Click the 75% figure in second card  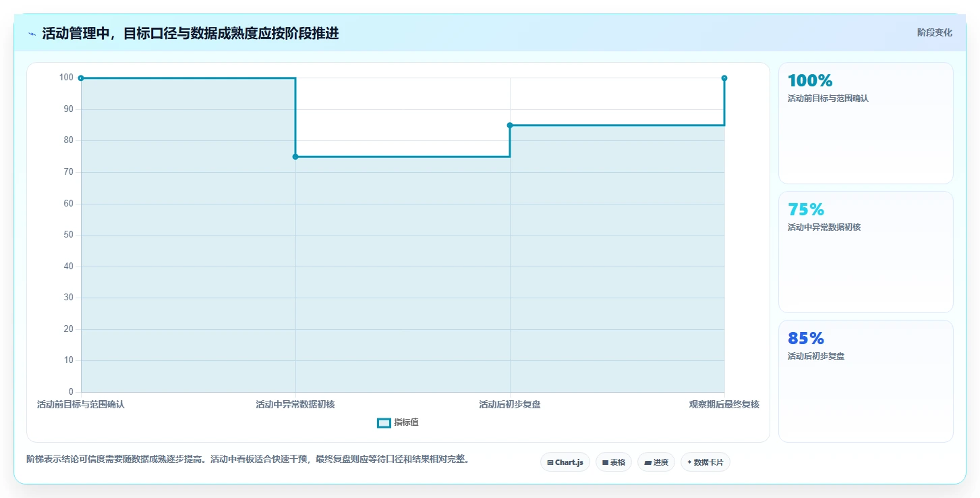(x=806, y=210)
